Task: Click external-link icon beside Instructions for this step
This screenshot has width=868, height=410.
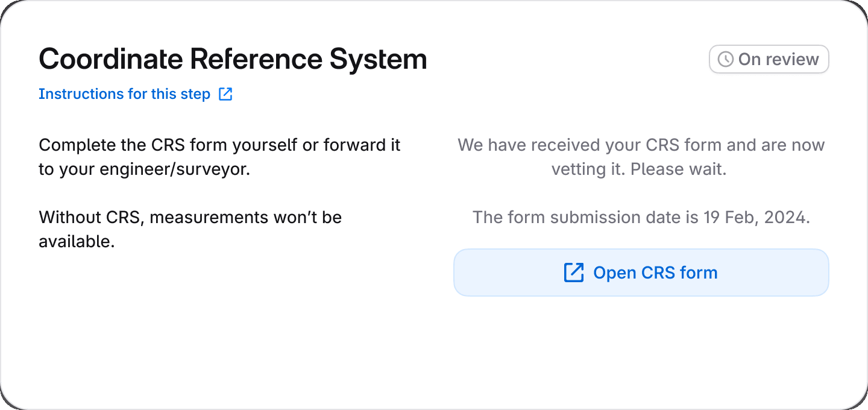Action: [x=225, y=94]
